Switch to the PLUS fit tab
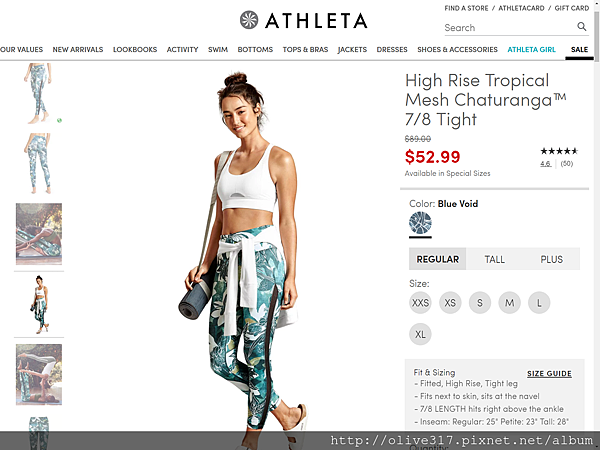The width and height of the screenshot is (600, 450). (551, 259)
